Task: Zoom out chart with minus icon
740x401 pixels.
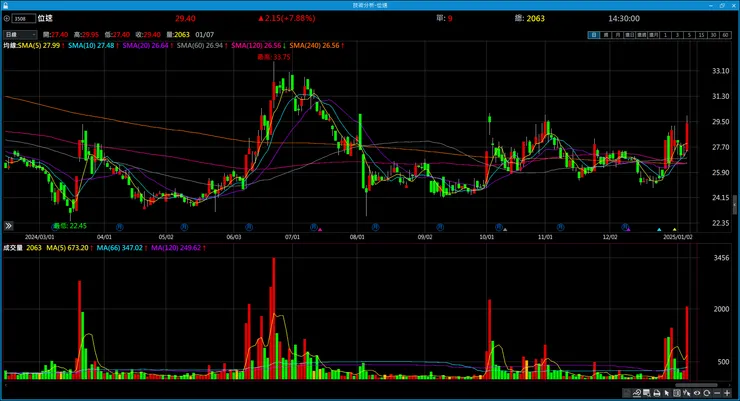Action: (x=717, y=393)
